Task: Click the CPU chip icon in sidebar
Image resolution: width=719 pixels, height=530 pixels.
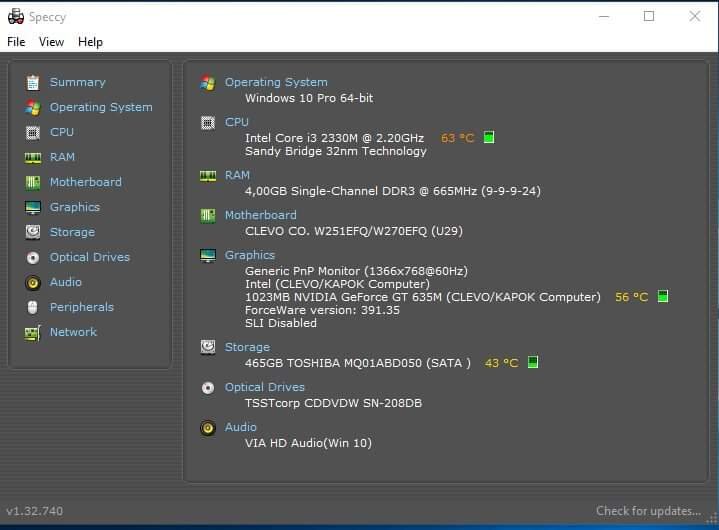Action: (x=33, y=132)
